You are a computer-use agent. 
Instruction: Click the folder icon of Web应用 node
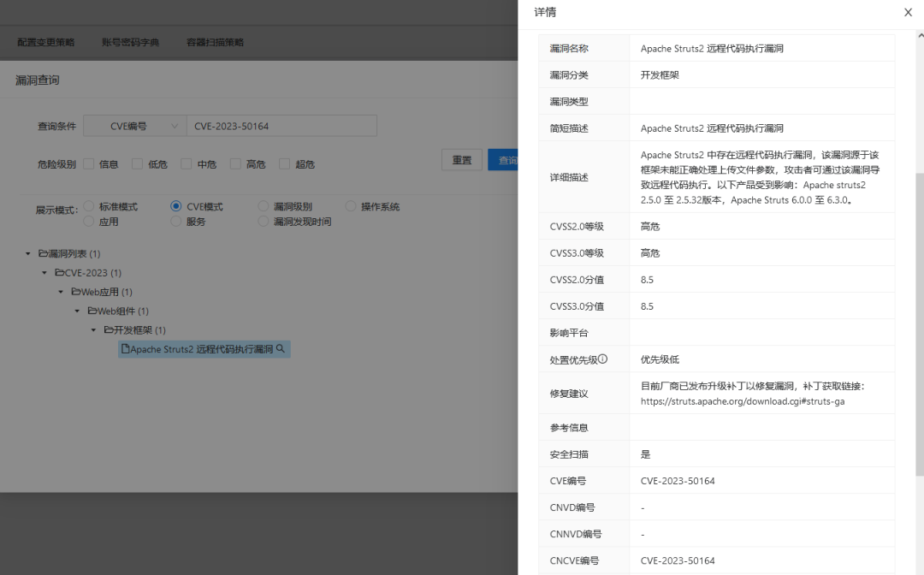click(76, 292)
